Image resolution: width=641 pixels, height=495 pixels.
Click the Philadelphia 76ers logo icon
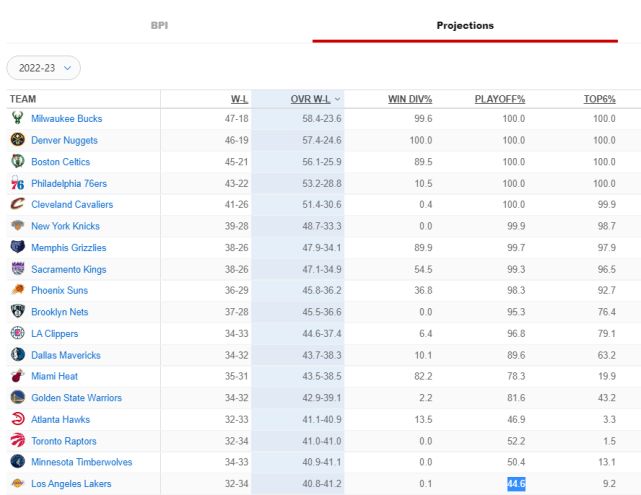point(17,183)
